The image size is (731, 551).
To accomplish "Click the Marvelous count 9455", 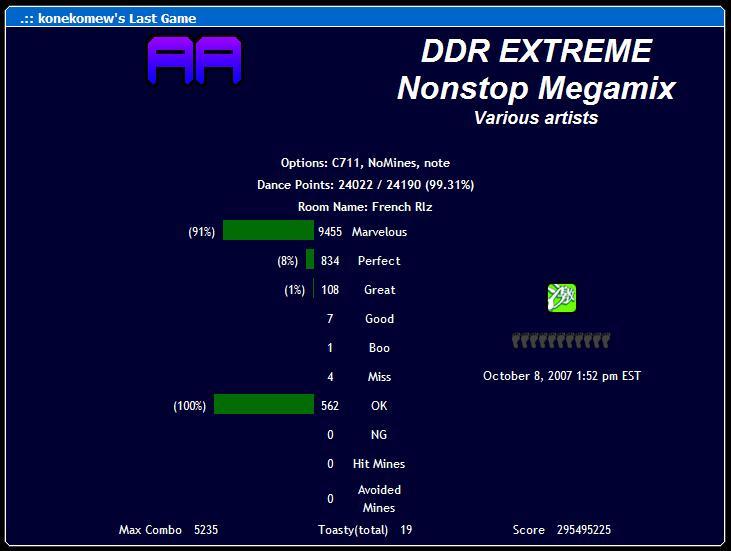I will pyautogui.click(x=330, y=232).
